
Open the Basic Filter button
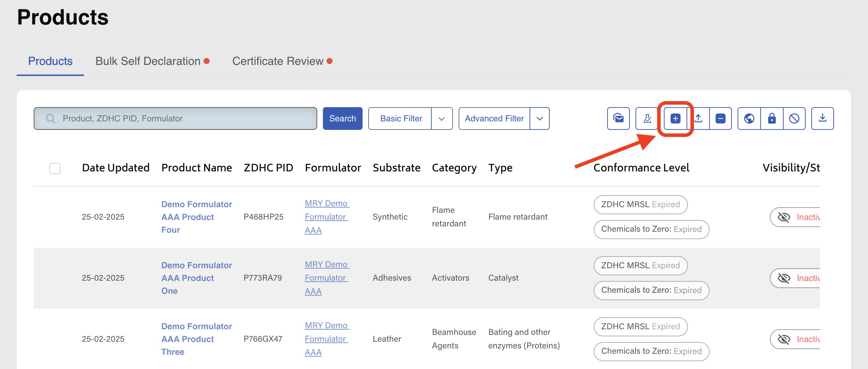tap(401, 119)
